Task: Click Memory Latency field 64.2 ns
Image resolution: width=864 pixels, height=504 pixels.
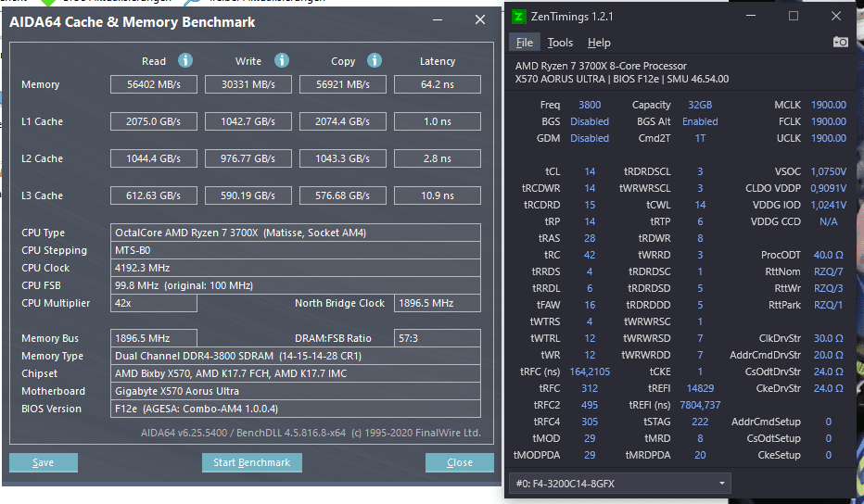Action: [438, 84]
